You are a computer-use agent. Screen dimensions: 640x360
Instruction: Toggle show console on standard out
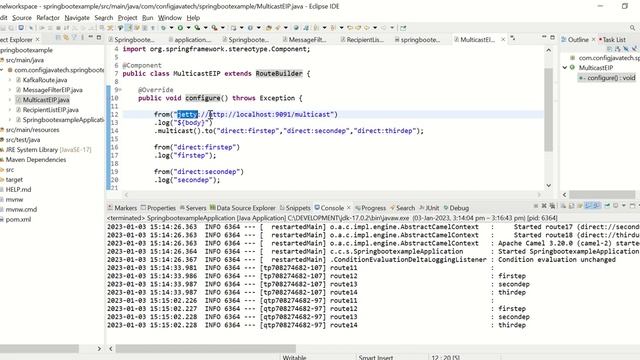coord(589,206)
